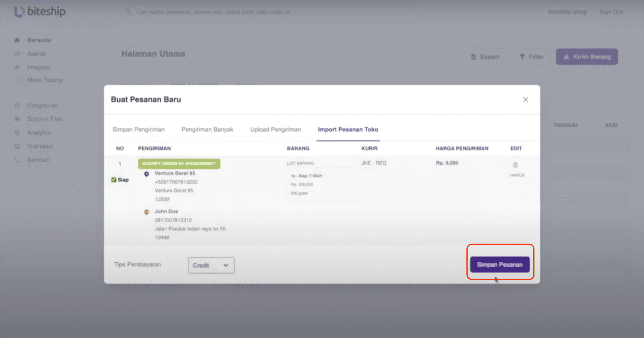Click the biteship logo
The height and width of the screenshot is (338, 644).
pos(40,11)
